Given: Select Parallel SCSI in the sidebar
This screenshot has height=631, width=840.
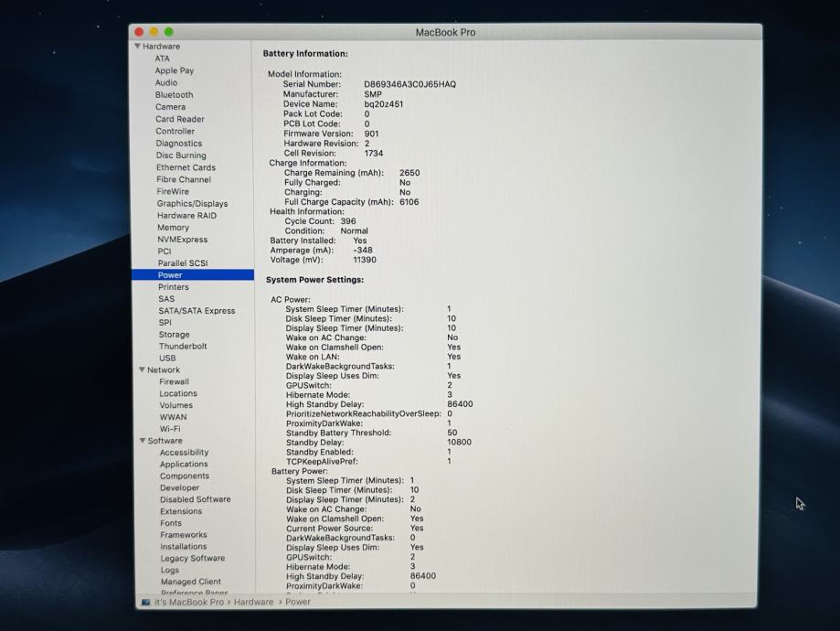Looking at the screenshot, I should click(183, 263).
